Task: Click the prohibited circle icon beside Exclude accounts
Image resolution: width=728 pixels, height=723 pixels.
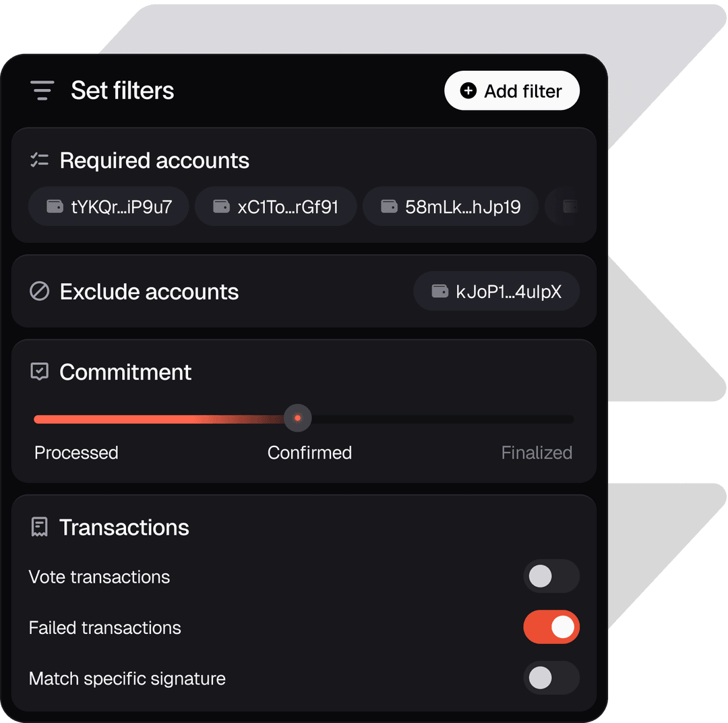Action: tap(40, 291)
